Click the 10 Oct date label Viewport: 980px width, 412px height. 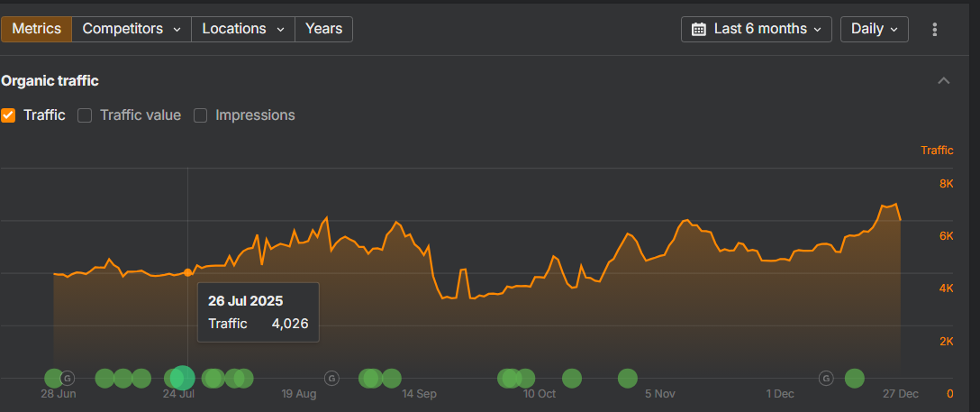point(540,394)
